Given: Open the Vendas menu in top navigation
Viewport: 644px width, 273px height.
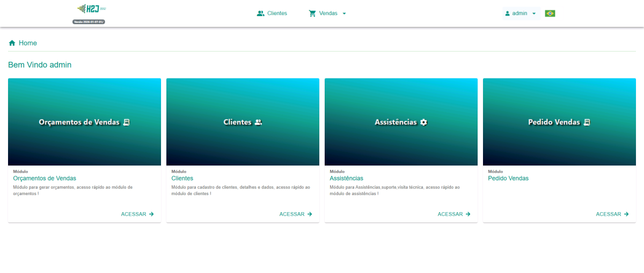Looking at the screenshot, I should coord(328,13).
